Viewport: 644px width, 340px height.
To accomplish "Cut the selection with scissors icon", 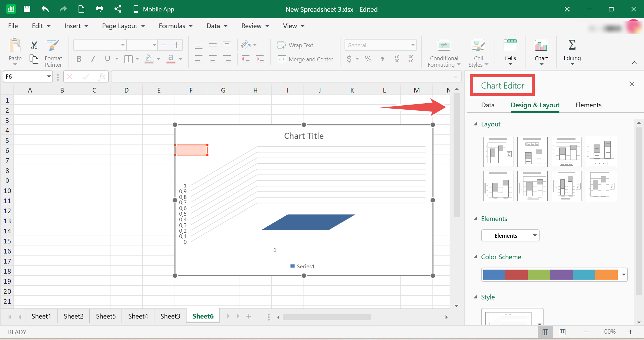I will (34, 45).
